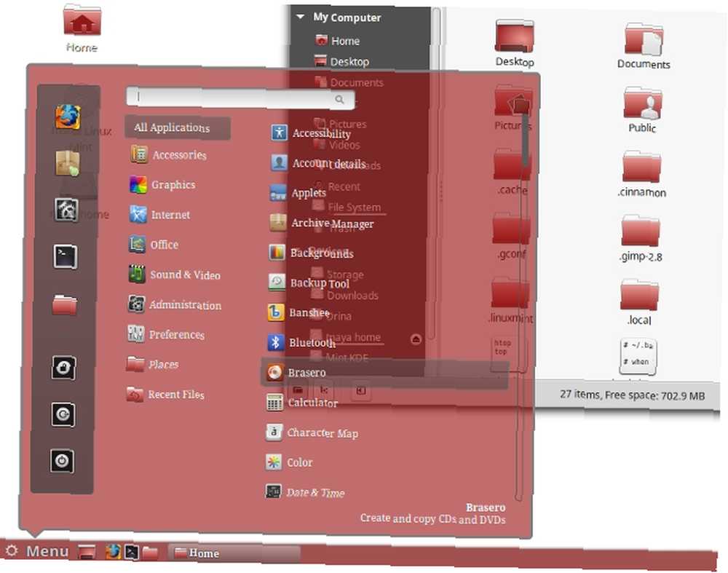Open the .cinnamon folder

(x=641, y=175)
